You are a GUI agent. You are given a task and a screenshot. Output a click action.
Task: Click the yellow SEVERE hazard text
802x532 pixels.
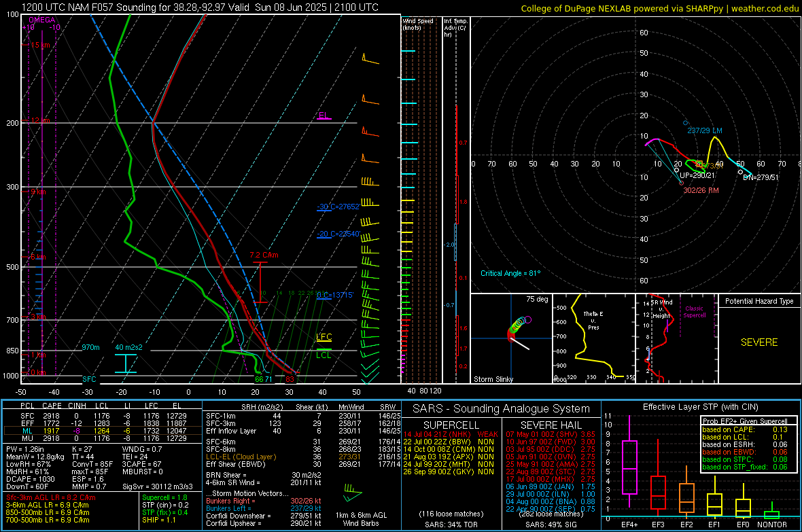759,342
